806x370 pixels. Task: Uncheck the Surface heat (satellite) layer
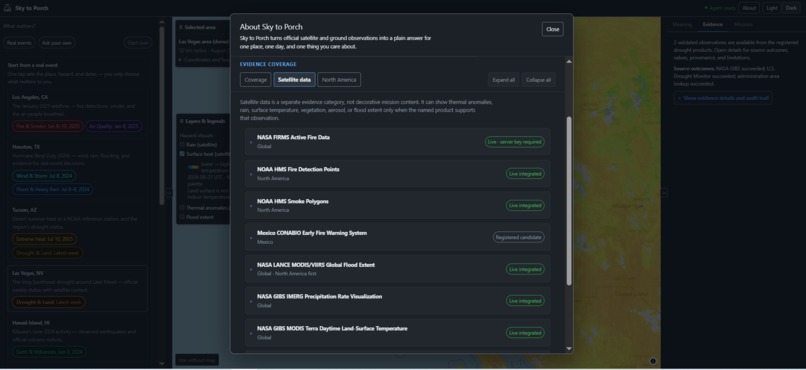(182, 154)
